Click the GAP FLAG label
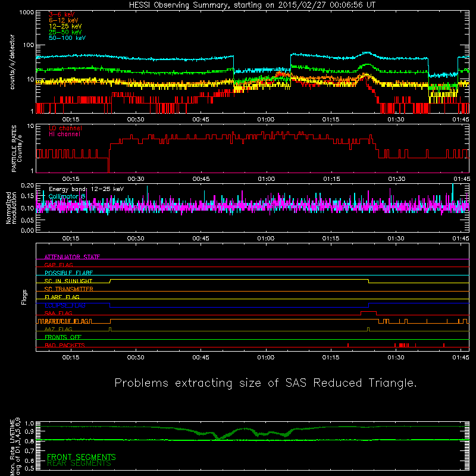Image resolution: width=476 pixels, height=476 pixels. pyautogui.click(x=58, y=265)
